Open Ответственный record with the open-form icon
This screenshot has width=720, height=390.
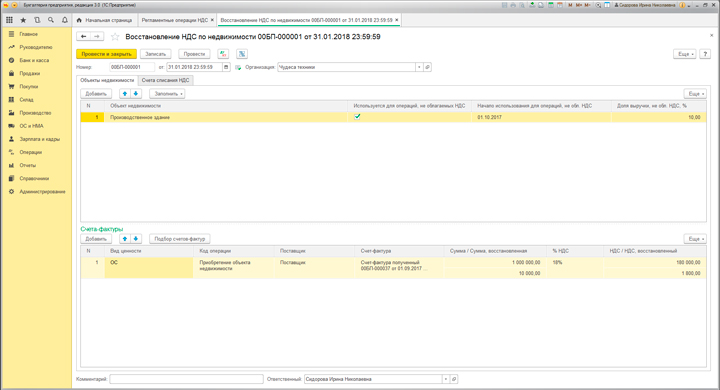click(454, 379)
